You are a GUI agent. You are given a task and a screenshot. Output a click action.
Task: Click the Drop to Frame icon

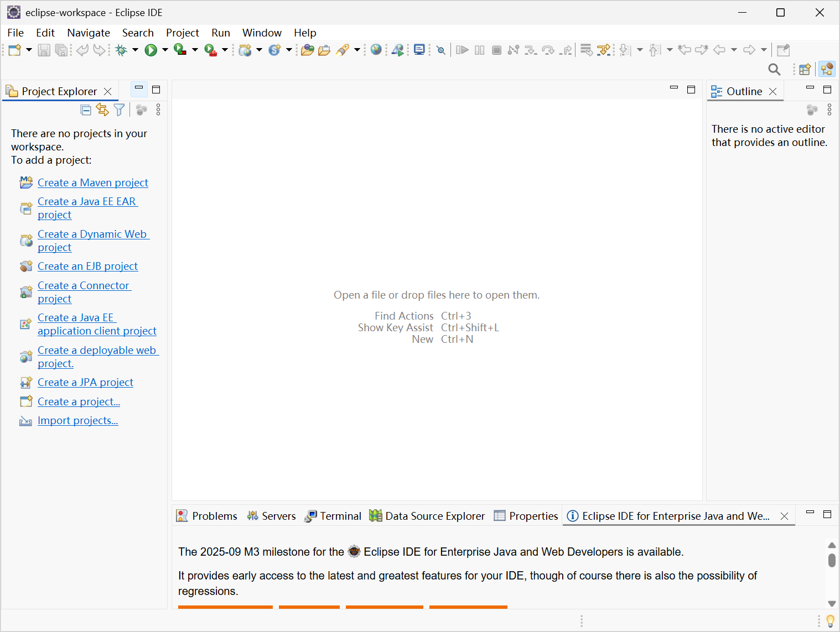(x=587, y=50)
